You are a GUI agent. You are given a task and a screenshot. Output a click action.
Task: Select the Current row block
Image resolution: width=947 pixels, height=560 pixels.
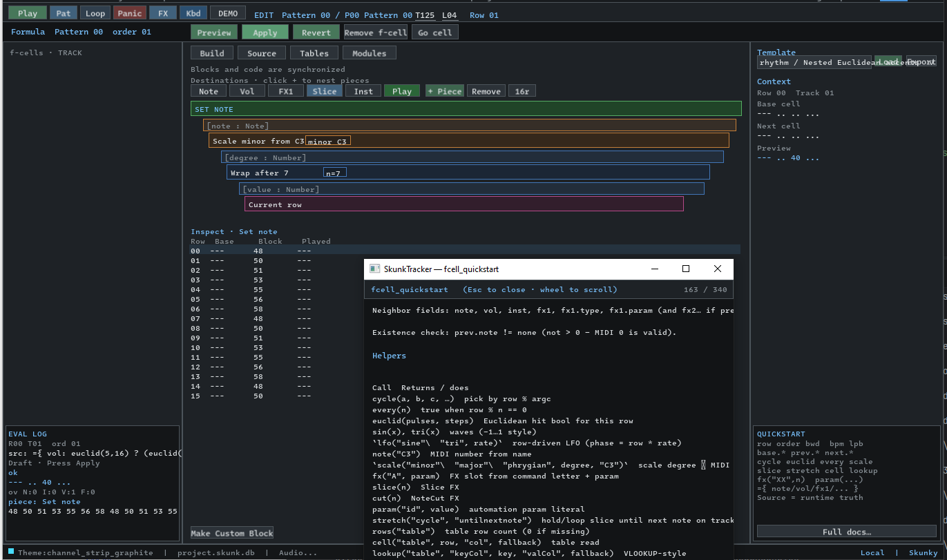tap(464, 204)
